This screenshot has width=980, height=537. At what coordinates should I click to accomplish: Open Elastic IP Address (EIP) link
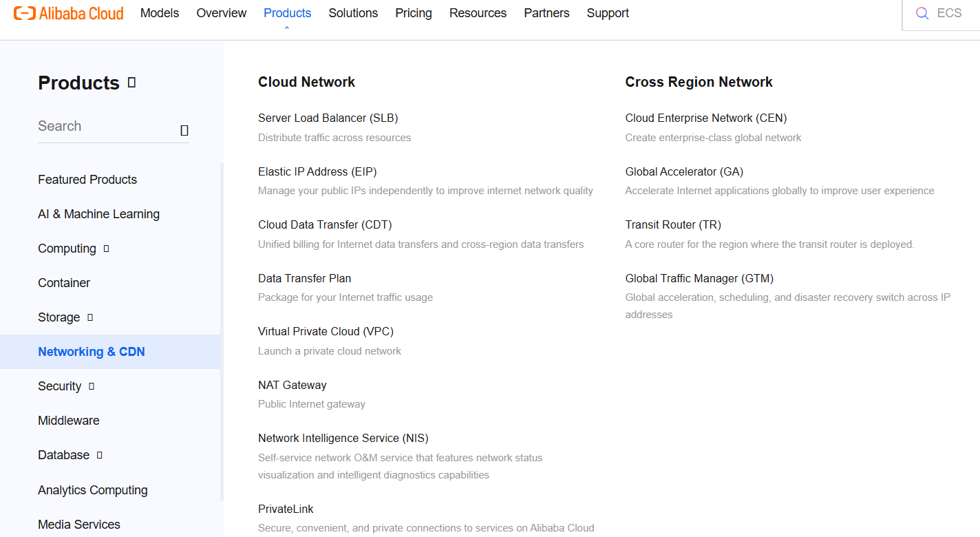tap(317, 172)
